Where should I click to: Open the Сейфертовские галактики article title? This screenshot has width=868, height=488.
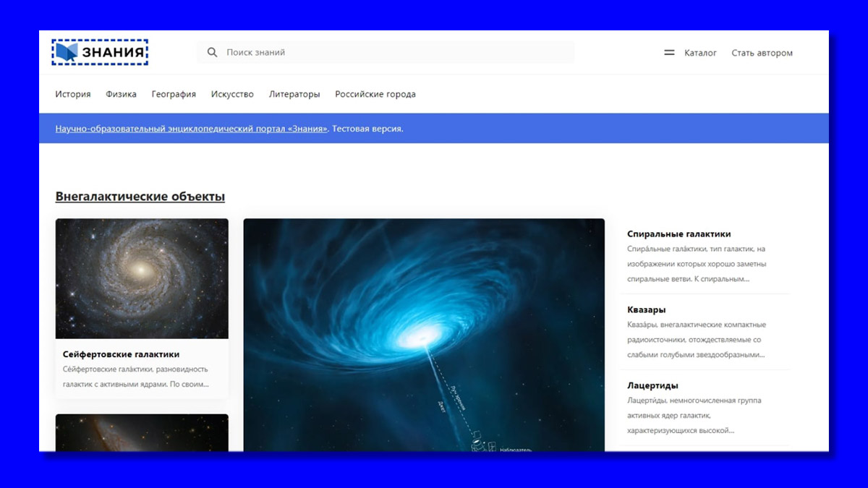coord(121,354)
